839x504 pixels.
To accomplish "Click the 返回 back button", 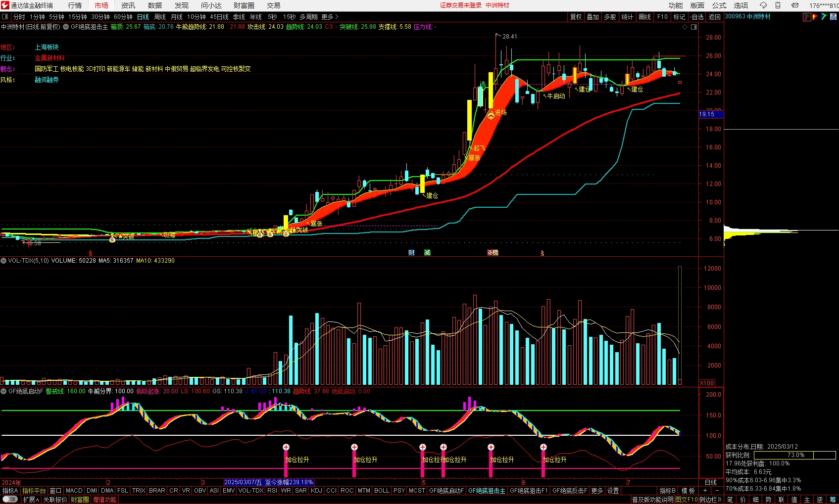I will pyautogui.click(x=715, y=17).
